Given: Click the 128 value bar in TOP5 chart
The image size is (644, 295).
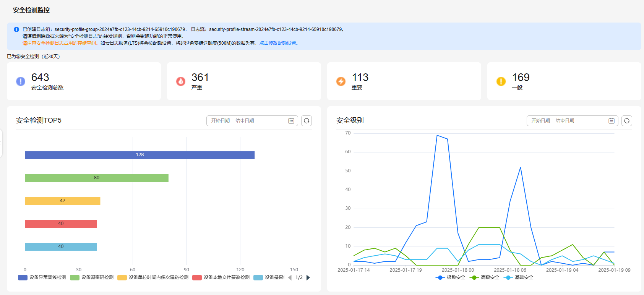Looking at the screenshot, I should coord(140,155).
